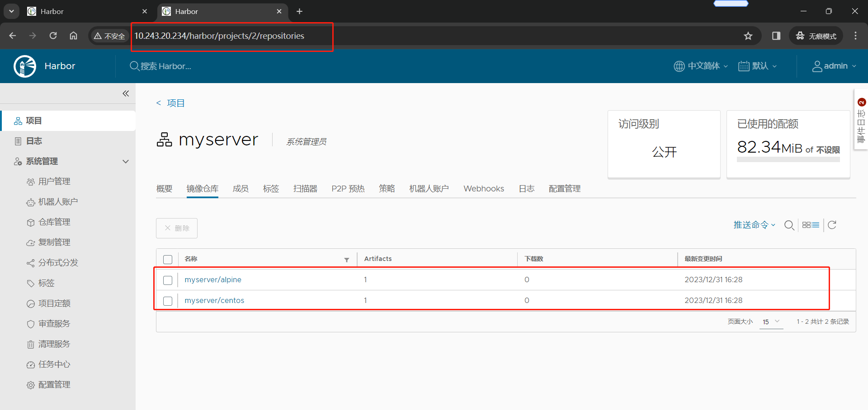Select 项目 in the sidebar
The width and height of the screenshot is (868, 410).
(x=68, y=121)
